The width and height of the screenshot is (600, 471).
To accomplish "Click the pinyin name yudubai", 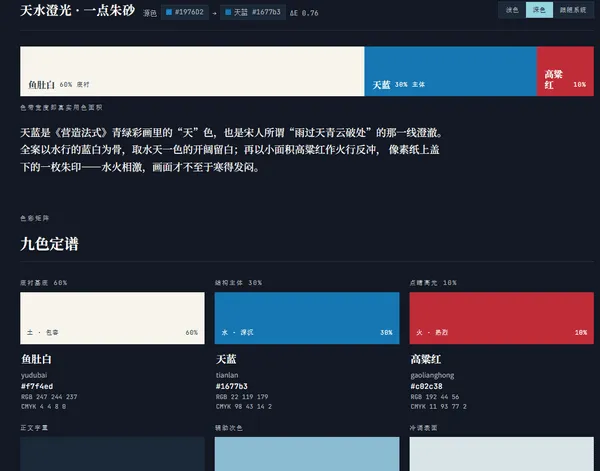I will [34, 375].
